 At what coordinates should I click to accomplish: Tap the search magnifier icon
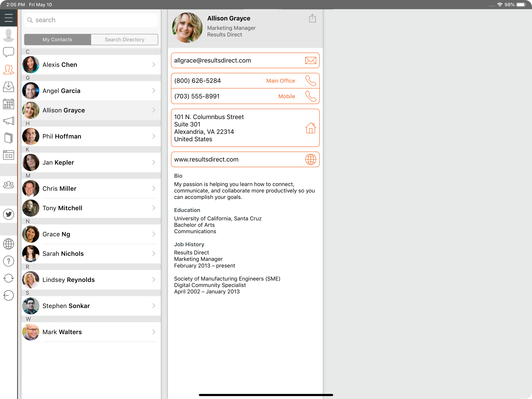[30, 20]
